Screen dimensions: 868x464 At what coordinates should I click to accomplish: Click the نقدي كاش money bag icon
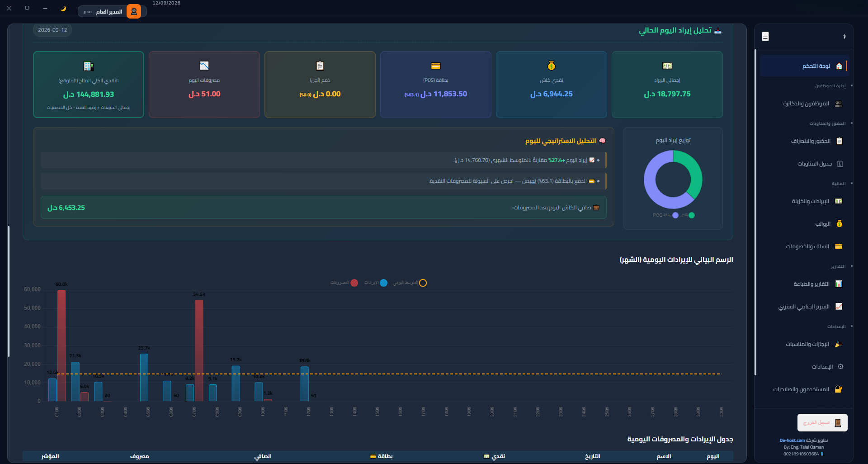(x=552, y=66)
